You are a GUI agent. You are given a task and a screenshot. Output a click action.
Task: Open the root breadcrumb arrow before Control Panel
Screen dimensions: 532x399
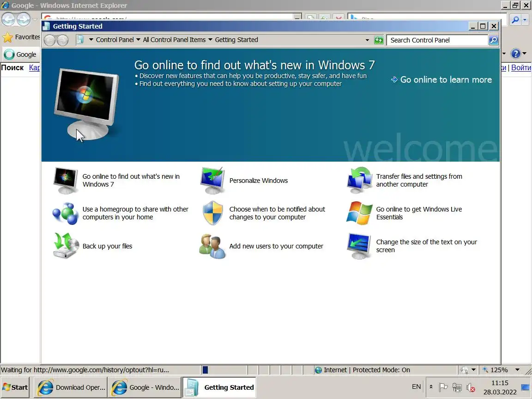(91, 40)
